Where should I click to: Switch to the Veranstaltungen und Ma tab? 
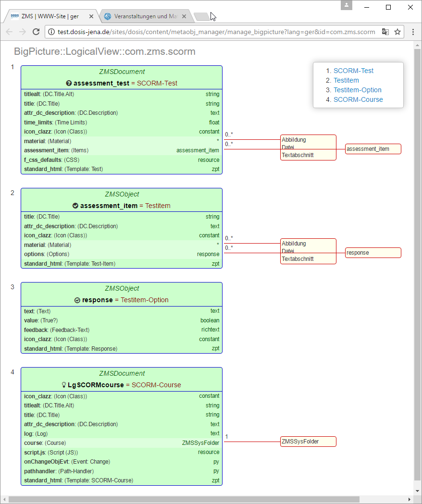[x=145, y=16]
